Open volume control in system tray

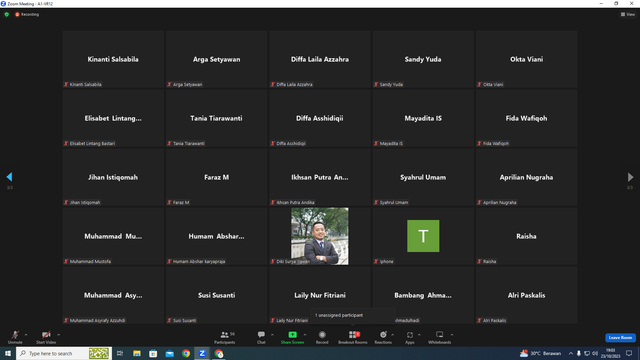[x=595, y=353]
